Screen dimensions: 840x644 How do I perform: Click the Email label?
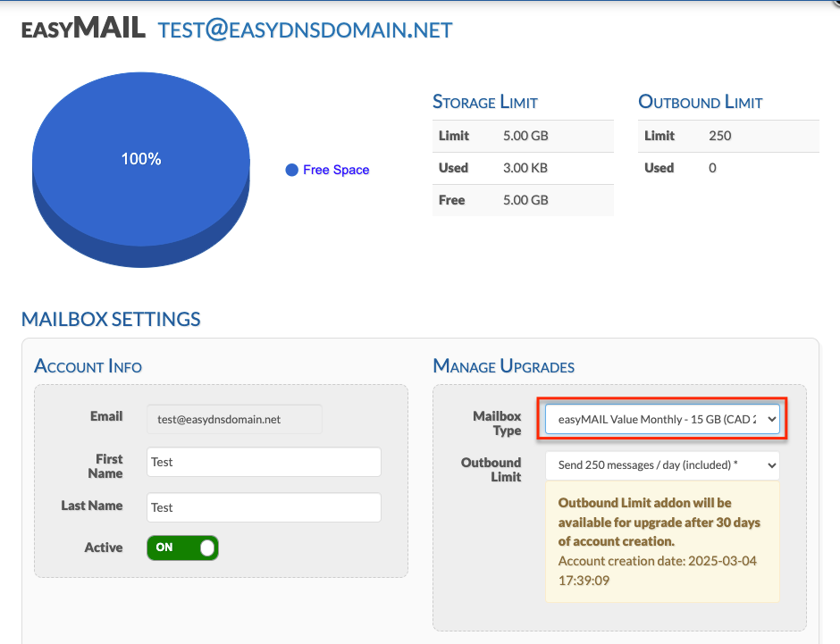tap(106, 416)
